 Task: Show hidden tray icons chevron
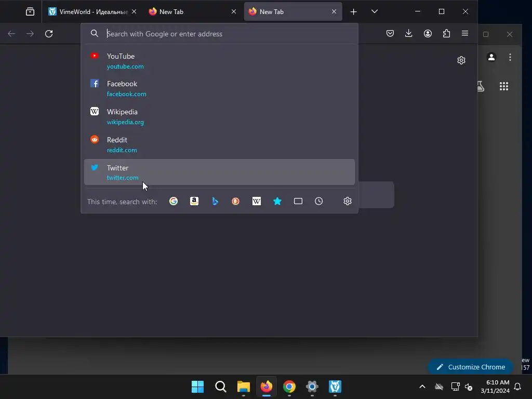click(422, 387)
